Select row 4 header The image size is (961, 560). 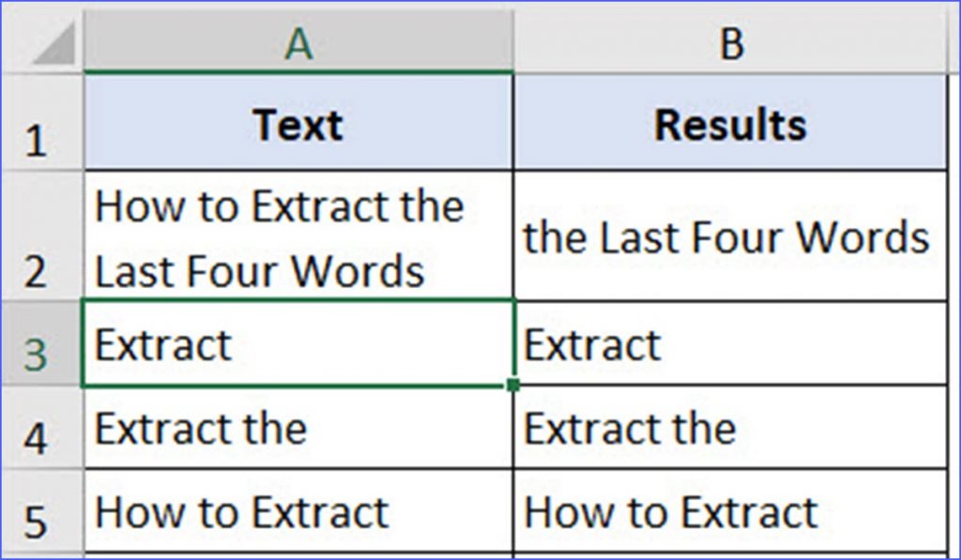pos(41,428)
